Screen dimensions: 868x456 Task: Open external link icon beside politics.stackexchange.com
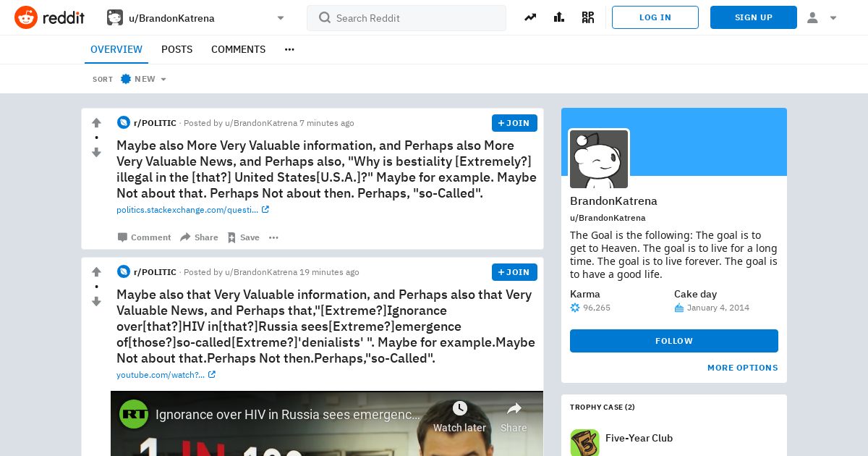click(x=265, y=210)
